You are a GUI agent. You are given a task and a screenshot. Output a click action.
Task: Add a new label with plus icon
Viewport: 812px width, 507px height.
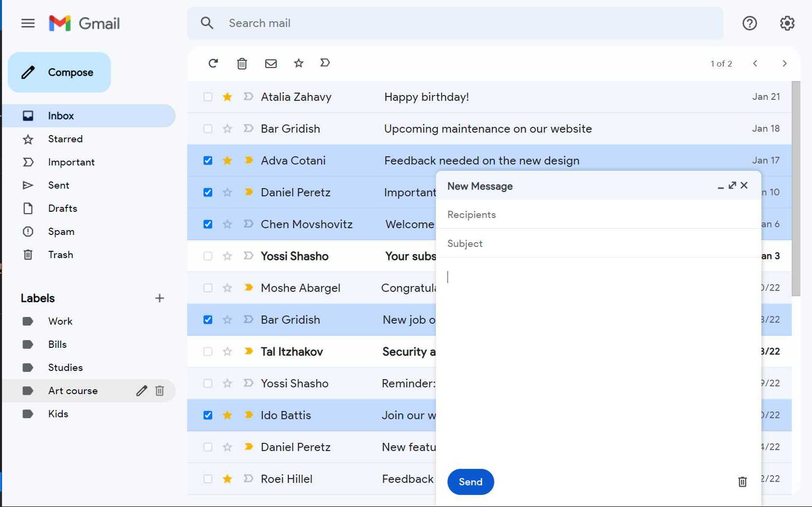click(x=160, y=298)
